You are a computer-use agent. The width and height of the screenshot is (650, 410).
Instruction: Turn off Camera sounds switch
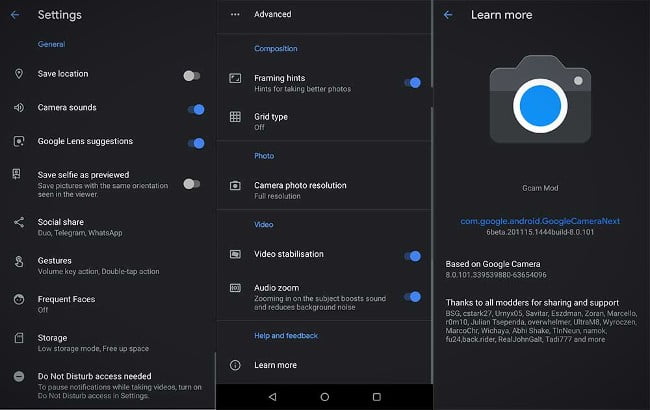(x=196, y=109)
